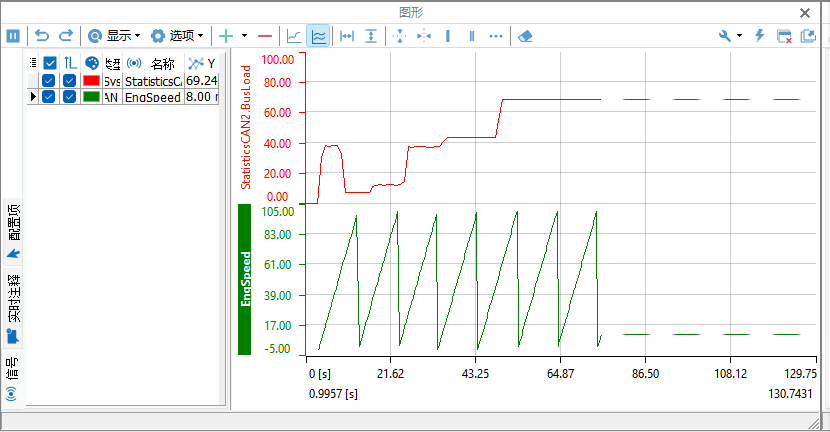The width and height of the screenshot is (830, 432).
Task: Uncheck first checkbox of StatisticsCAN row
Action: pyautogui.click(x=49, y=80)
